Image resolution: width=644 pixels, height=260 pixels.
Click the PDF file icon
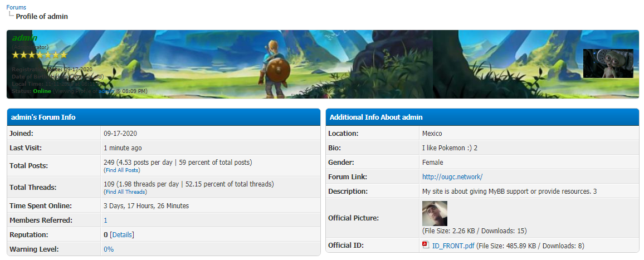[426, 245]
